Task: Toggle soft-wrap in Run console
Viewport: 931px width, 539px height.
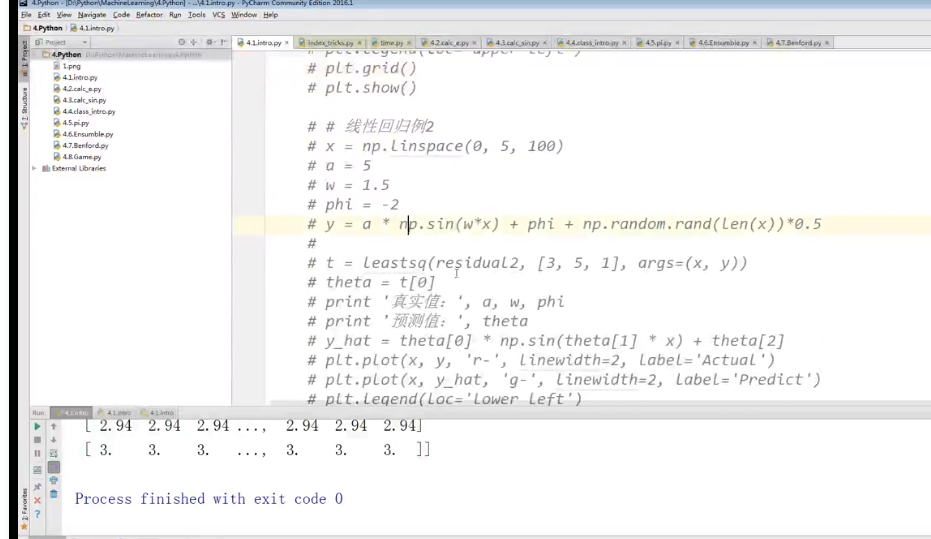Action: point(53,454)
